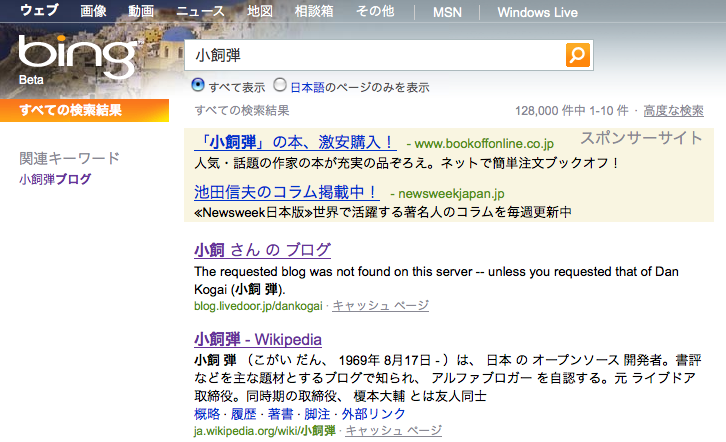Open the ウェブ tab

click(x=39, y=11)
